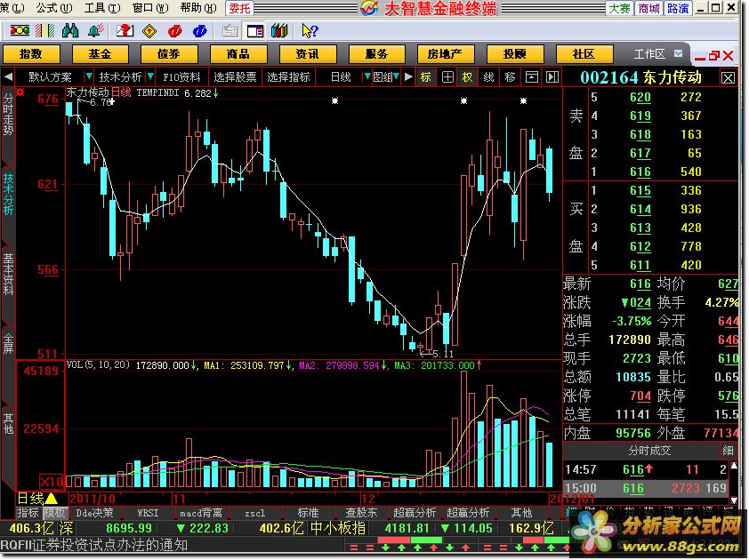Click the 基金 button
The image size is (749, 560).
click(x=100, y=54)
